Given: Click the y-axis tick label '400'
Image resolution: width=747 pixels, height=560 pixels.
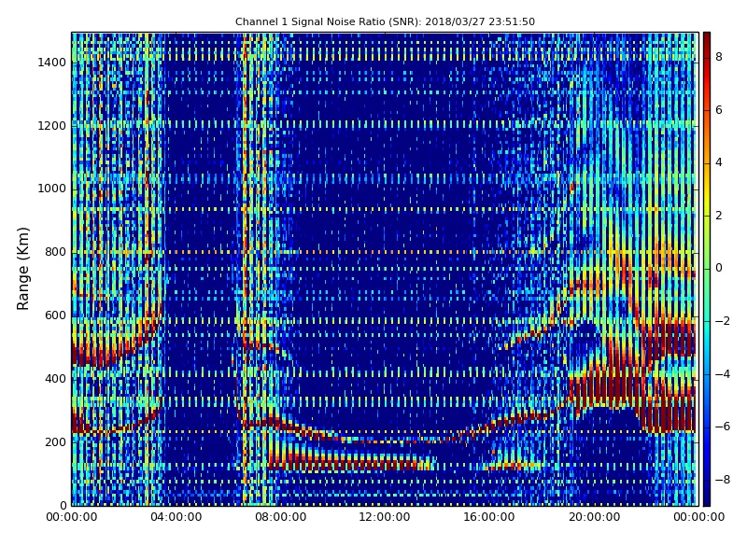Looking at the screenshot, I should tap(55, 379).
